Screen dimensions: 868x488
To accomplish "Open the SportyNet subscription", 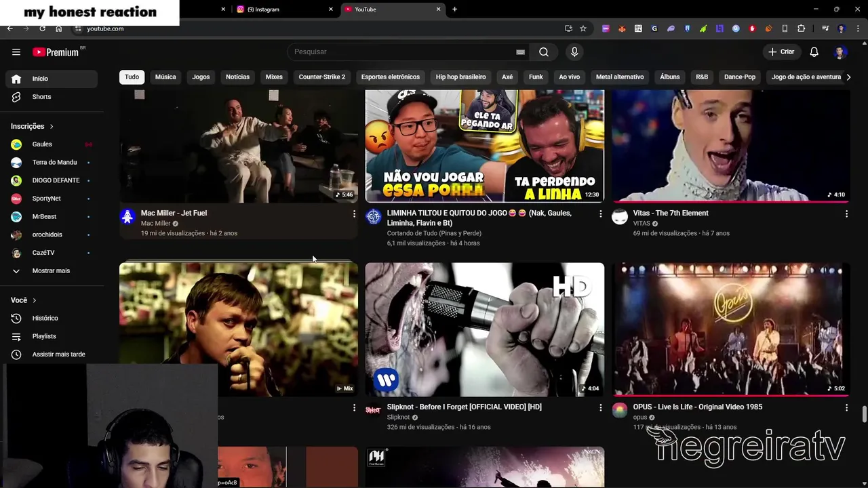I will point(52,199).
